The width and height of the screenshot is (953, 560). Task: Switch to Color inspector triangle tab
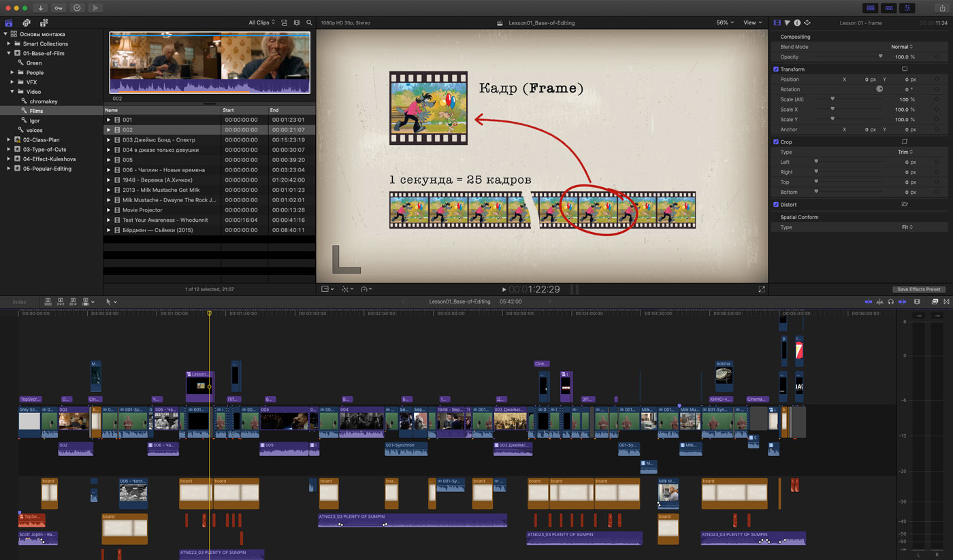coord(787,22)
